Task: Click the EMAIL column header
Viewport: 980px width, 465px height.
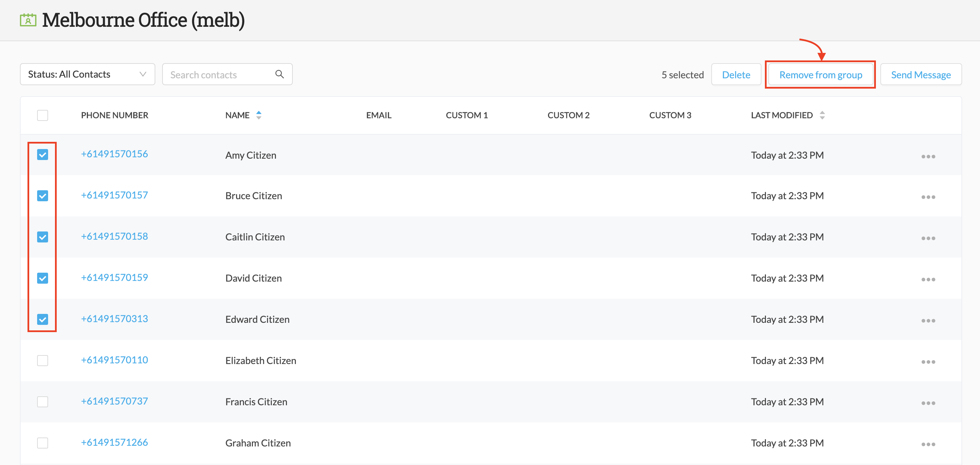Action: (379, 115)
